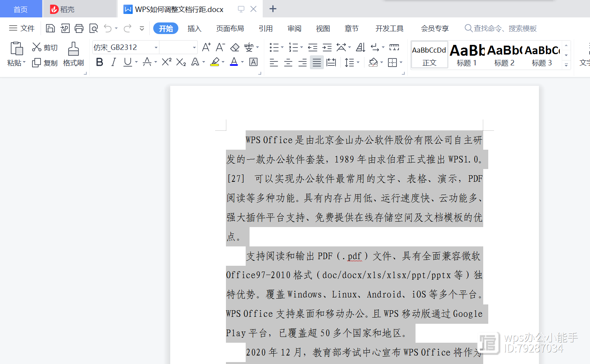Click the Character border boxed A icon

pos(253,62)
